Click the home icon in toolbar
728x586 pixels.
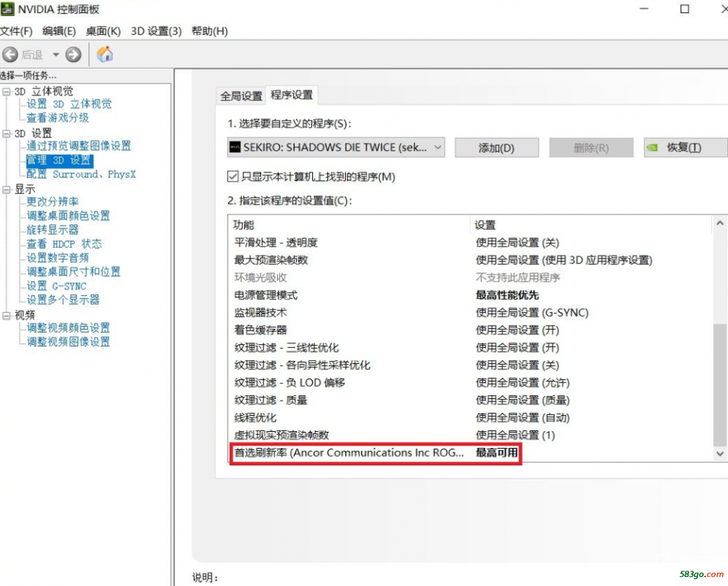pos(105,54)
